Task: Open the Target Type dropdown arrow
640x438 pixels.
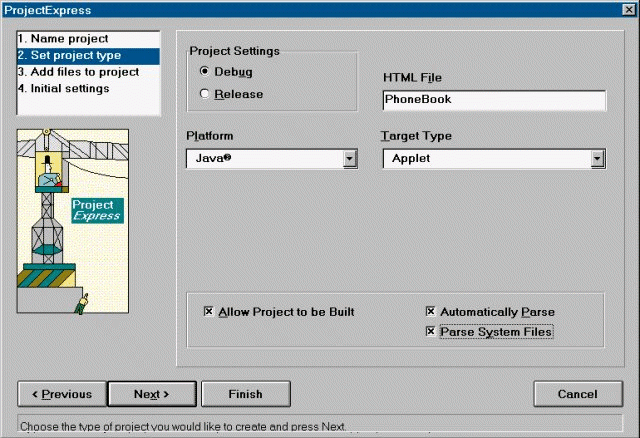Action: click(x=597, y=158)
